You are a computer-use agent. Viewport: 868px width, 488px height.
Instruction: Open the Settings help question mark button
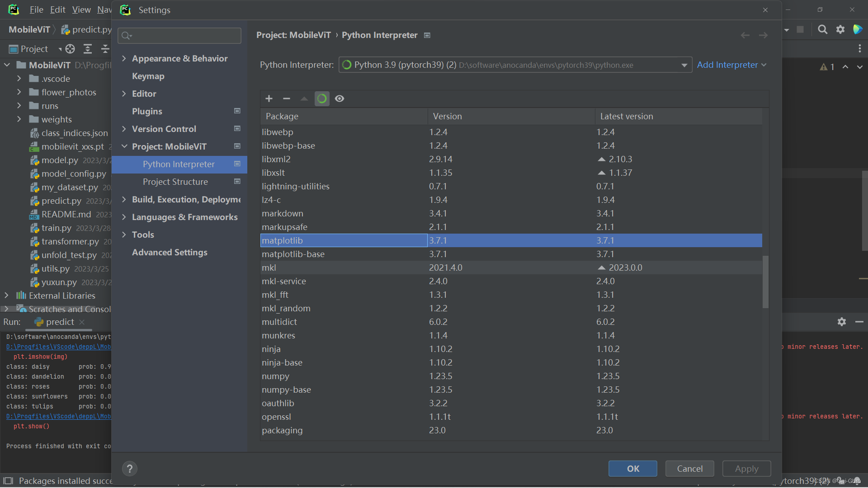tap(130, 469)
